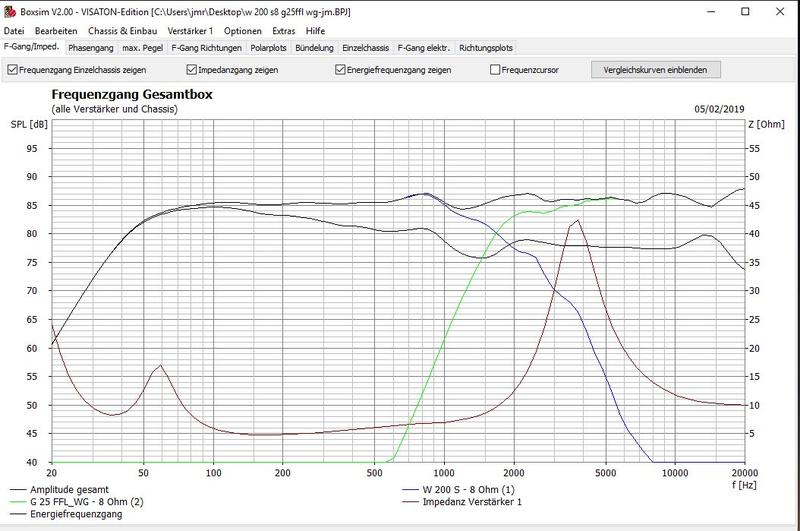Minimize the Boxsim window
The width and height of the screenshot is (800, 531).
point(712,11)
